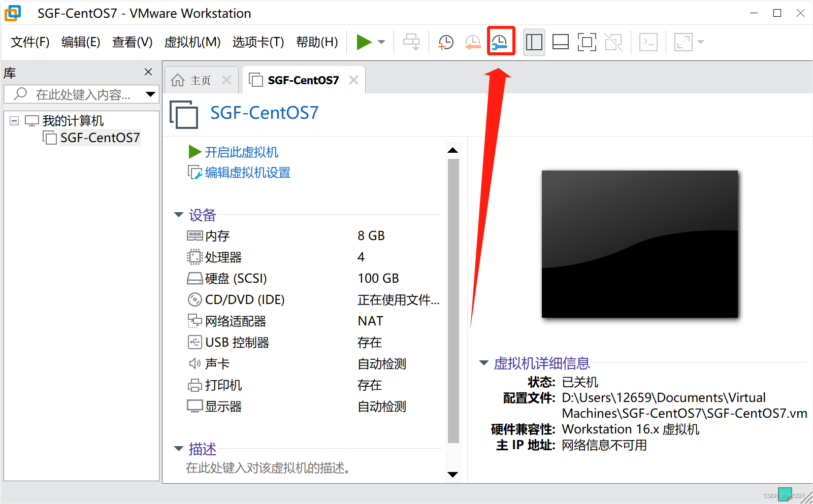Close the SGF-CentOS7 tab
The width and height of the screenshot is (813, 504).
tap(354, 80)
